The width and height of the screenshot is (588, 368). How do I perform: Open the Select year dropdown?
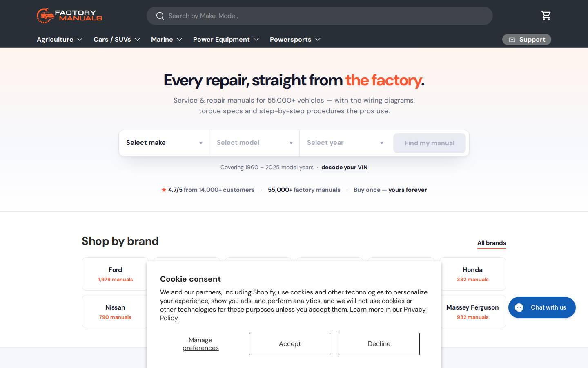(x=345, y=143)
